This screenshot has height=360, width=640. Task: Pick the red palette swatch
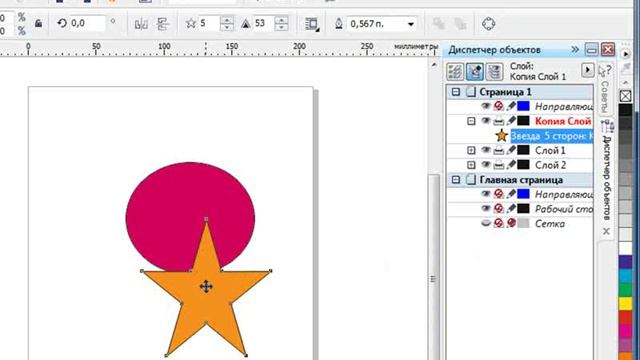[625, 317]
